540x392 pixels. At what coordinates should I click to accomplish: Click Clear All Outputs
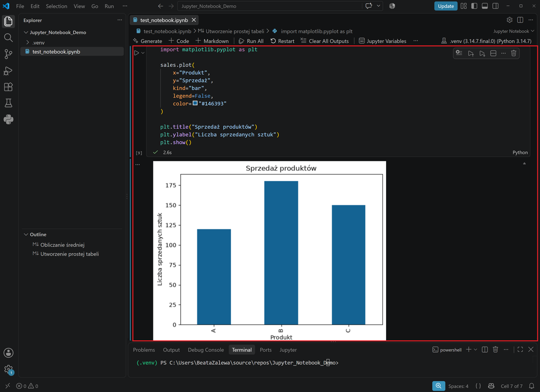click(x=325, y=41)
